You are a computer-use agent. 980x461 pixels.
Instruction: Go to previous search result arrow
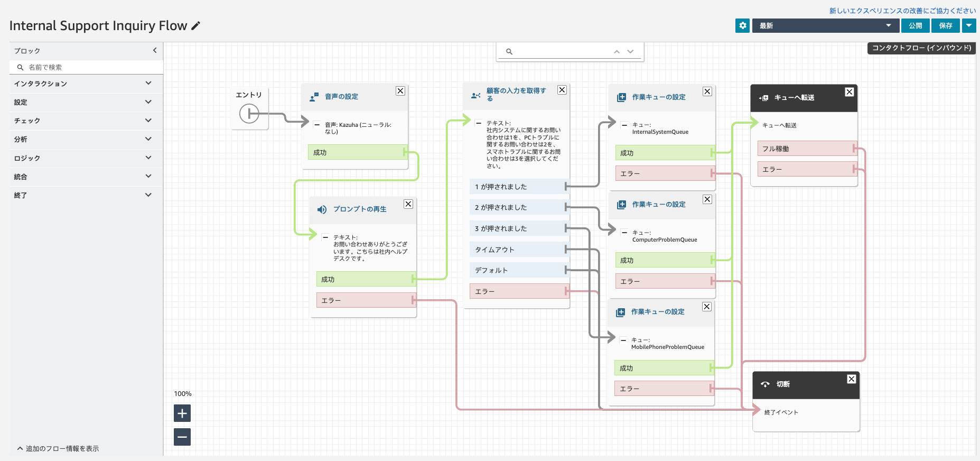coord(617,52)
